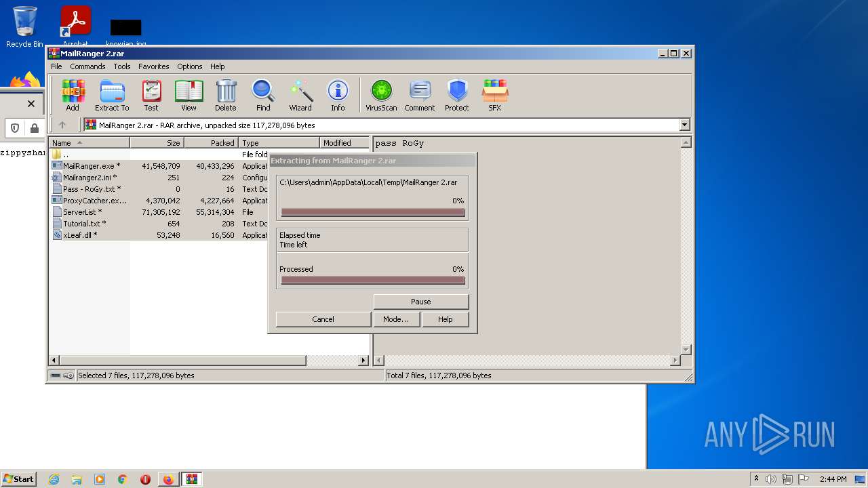Image resolution: width=868 pixels, height=488 pixels.
Task: Launch the Wizard wand icon
Action: pos(300,95)
